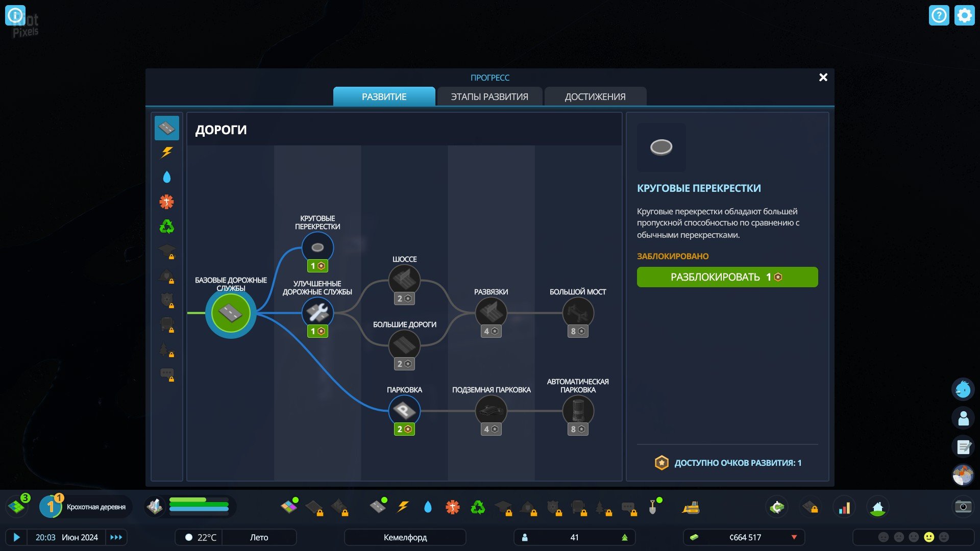This screenshot has height=551, width=980.
Task: Open Healthcare category in progress sidebar
Action: [167, 202]
